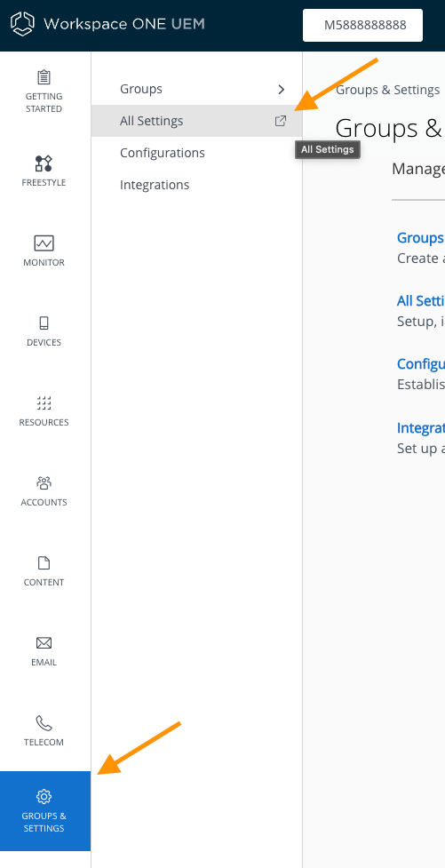This screenshot has height=868, width=445.
Task: Open the Resources grid icon
Action: click(44, 403)
